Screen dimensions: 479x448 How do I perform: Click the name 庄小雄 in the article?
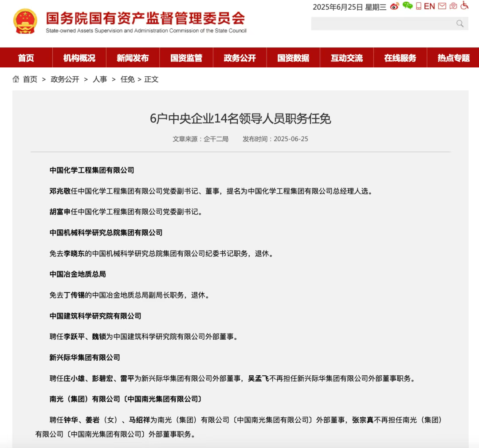(74, 378)
